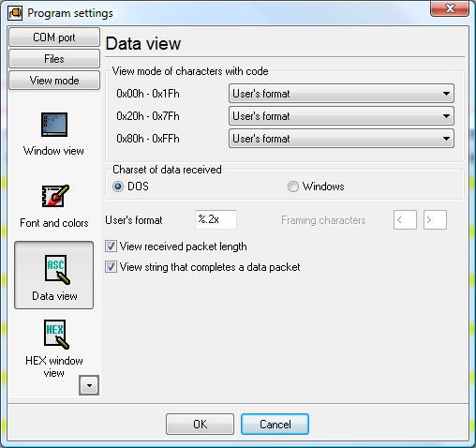
Task: Select the Data view ASC icon
Action: 57,269
